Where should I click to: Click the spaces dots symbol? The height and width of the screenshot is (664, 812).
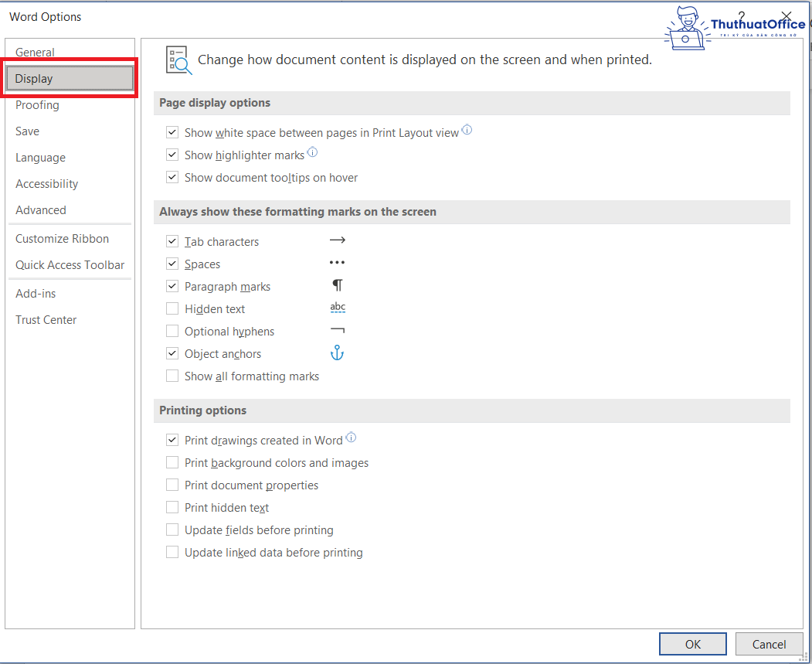click(337, 263)
